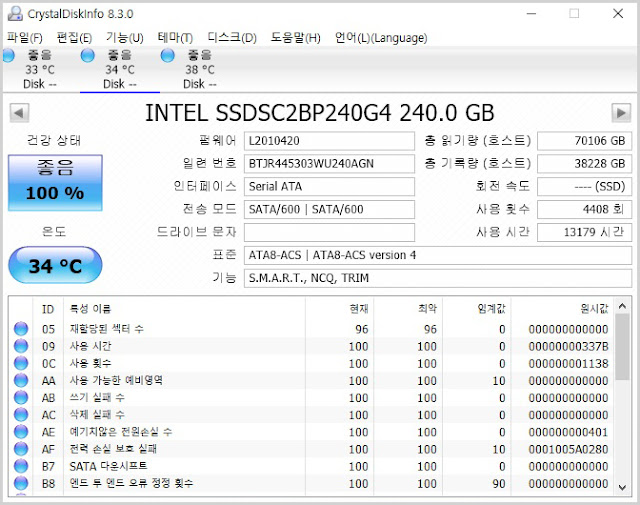Click the 좋음 100 % health status button

pyautogui.click(x=55, y=183)
